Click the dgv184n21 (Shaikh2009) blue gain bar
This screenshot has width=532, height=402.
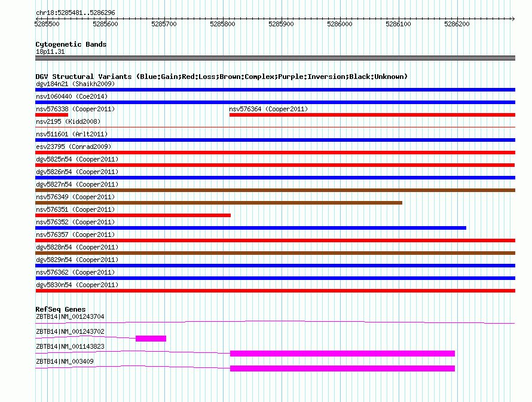275,90
